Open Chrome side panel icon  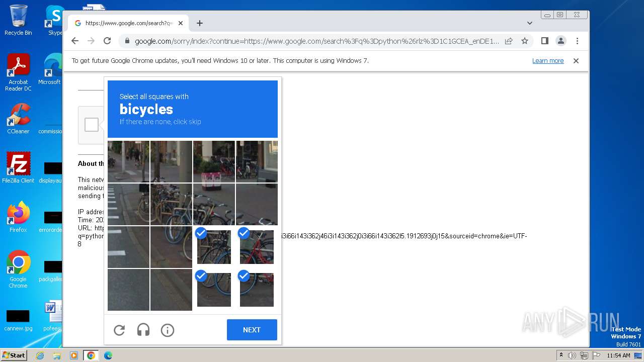pos(544,41)
